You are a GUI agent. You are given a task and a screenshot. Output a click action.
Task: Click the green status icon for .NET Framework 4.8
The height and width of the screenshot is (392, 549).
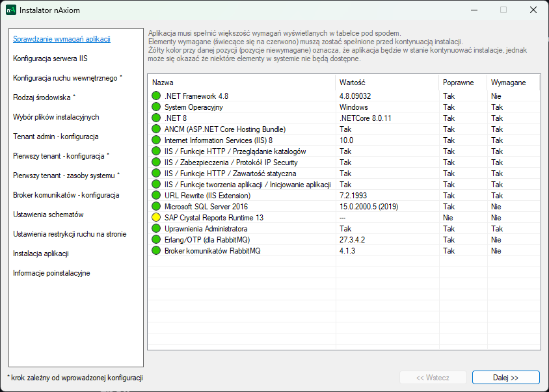156,96
